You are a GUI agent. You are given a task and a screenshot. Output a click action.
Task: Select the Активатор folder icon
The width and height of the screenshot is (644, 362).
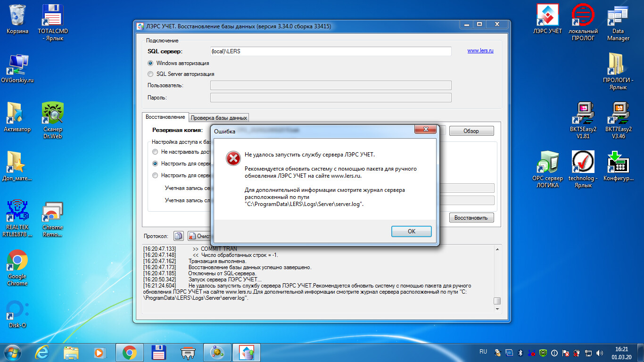pos(17,117)
